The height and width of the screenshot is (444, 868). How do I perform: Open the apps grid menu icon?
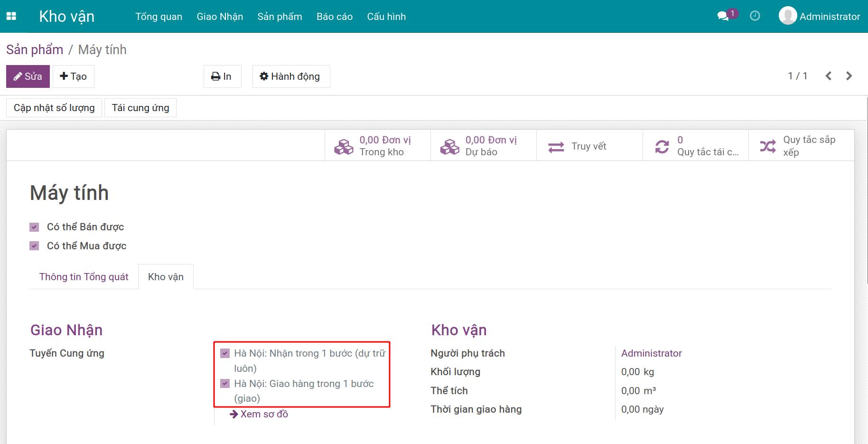[x=11, y=16]
